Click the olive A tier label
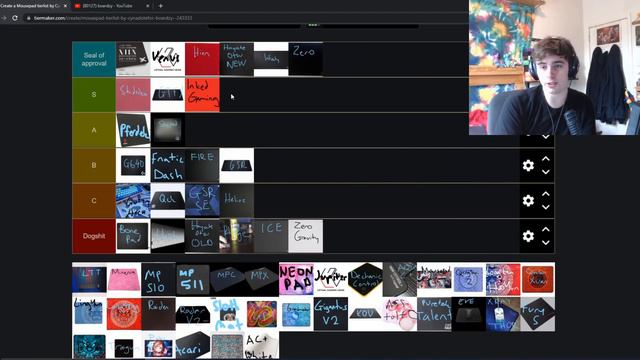Screen dimensions: 640x360 tap(94, 130)
